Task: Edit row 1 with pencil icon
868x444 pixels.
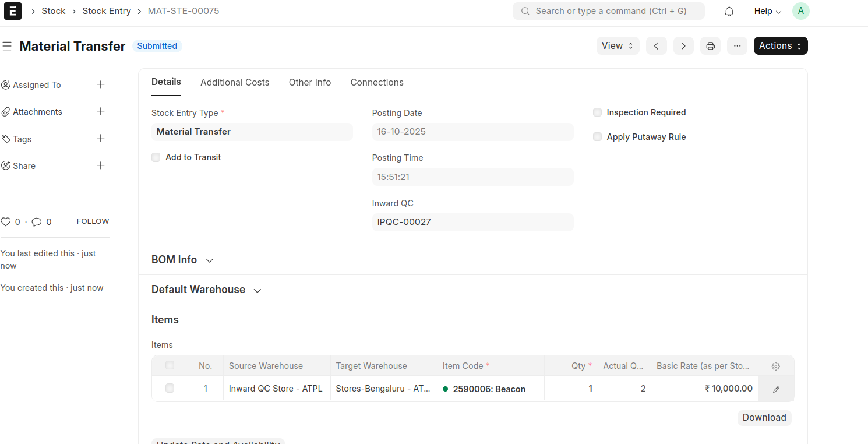Action: pyautogui.click(x=775, y=389)
